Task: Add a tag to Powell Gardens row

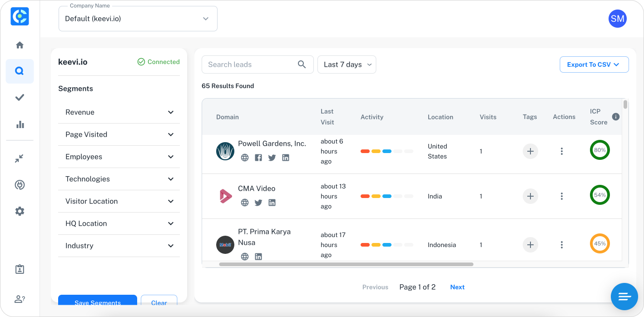Action: pos(530,151)
